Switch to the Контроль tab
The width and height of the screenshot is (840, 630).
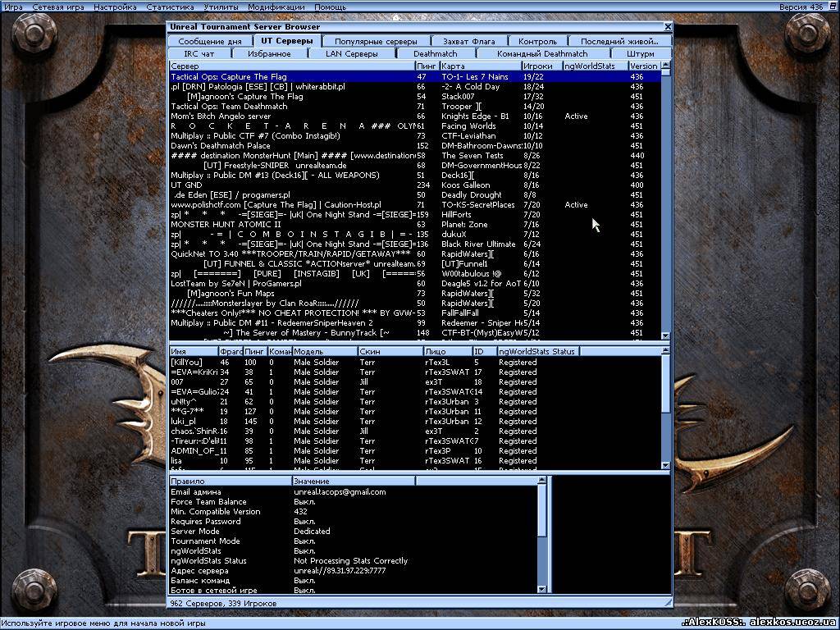point(537,41)
